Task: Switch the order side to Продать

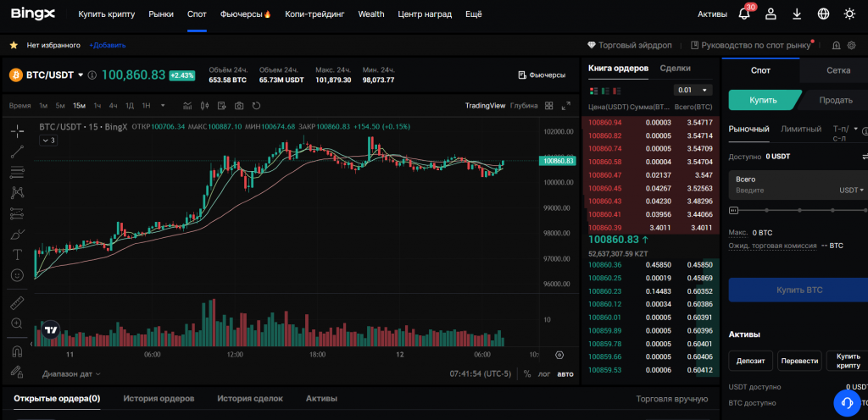Action: (x=836, y=100)
